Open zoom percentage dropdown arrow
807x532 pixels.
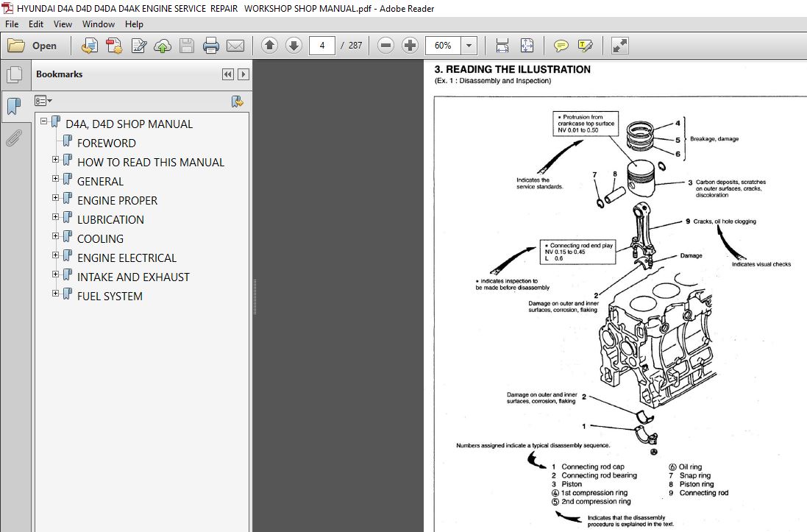(469, 46)
